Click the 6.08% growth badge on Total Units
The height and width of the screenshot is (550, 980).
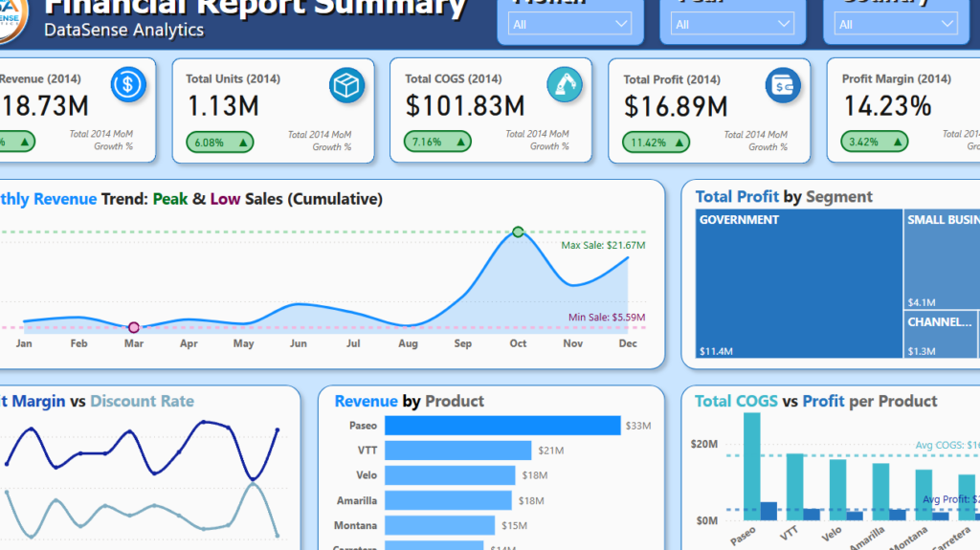pos(220,143)
